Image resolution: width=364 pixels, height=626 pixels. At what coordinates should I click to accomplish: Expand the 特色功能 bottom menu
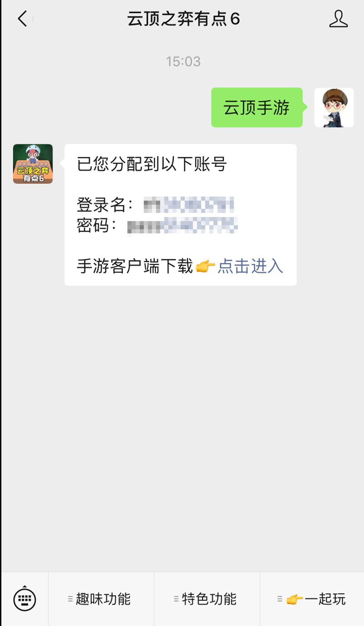tap(207, 599)
